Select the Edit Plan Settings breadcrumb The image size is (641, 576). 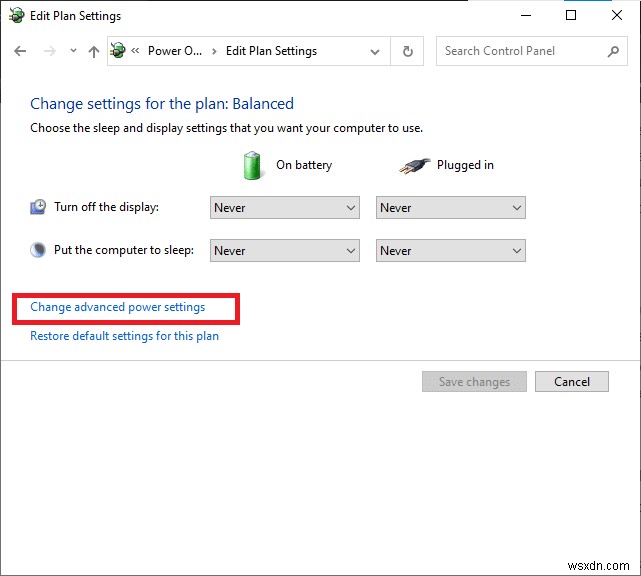(x=271, y=51)
